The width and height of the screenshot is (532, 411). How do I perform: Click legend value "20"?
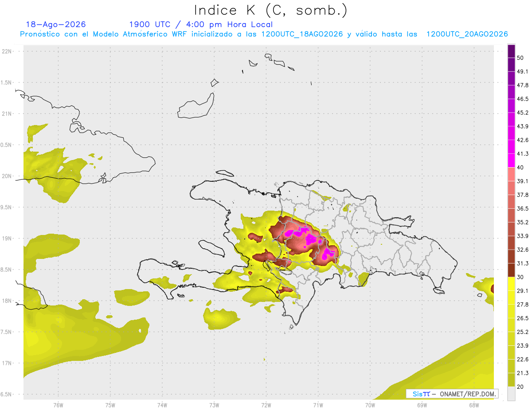pyautogui.click(x=520, y=387)
